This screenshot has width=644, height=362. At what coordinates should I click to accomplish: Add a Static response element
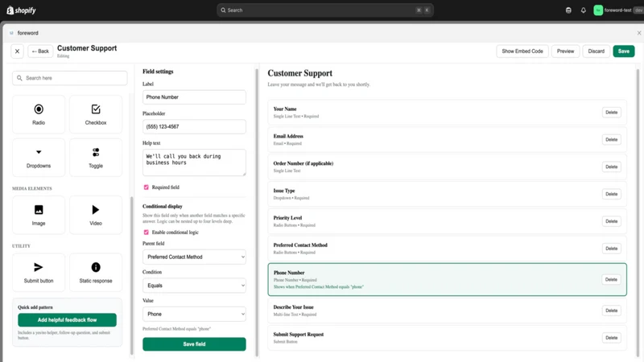click(96, 273)
